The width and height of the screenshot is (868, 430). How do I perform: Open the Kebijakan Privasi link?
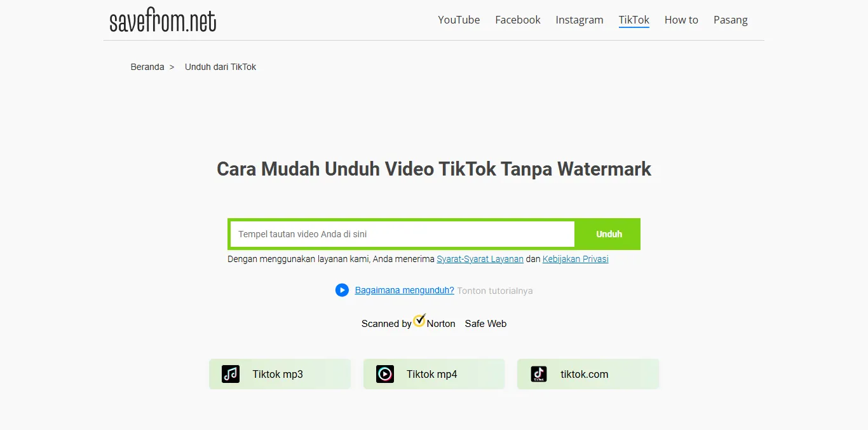[x=576, y=259]
